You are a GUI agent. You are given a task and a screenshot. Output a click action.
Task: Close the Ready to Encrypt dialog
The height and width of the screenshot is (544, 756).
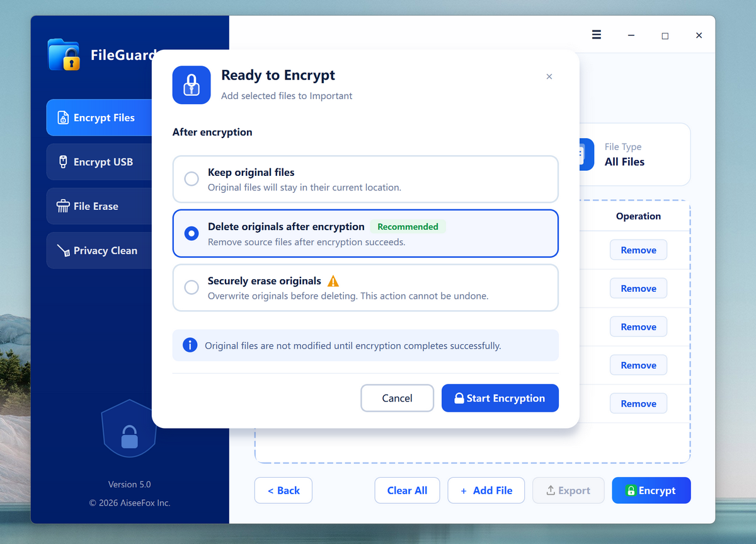pyautogui.click(x=549, y=76)
